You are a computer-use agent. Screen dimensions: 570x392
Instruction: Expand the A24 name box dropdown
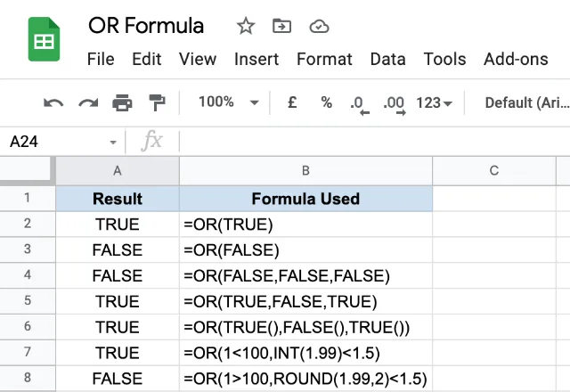click(113, 143)
